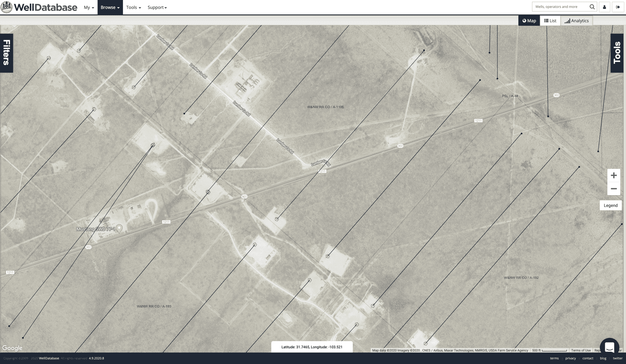Switch to the Analytics view tab
The width and height of the screenshot is (626, 364).
[576, 21]
